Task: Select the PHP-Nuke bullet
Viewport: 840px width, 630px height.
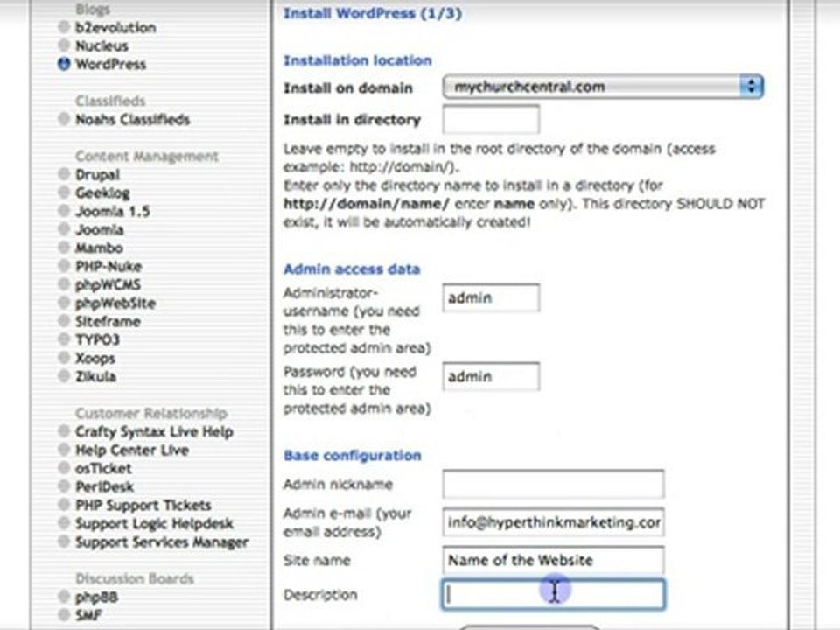Action: coord(64,266)
